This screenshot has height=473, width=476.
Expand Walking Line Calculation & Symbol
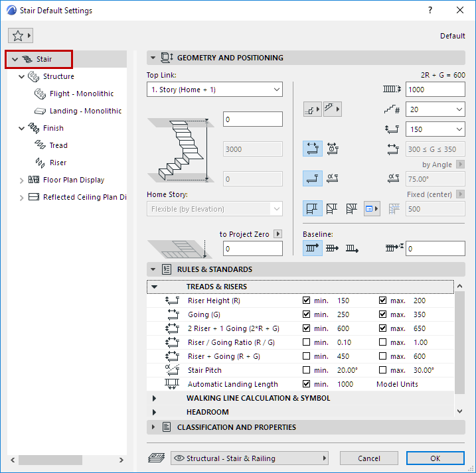coord(154,398)
